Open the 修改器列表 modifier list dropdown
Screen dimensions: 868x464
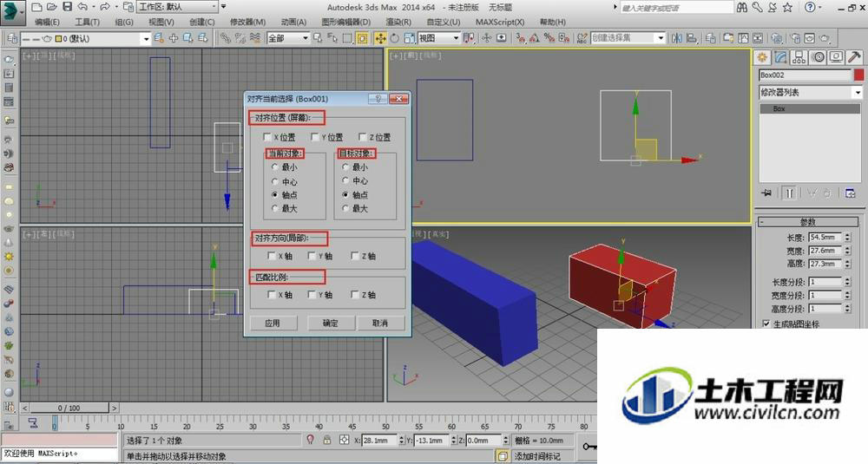[811, 92]
